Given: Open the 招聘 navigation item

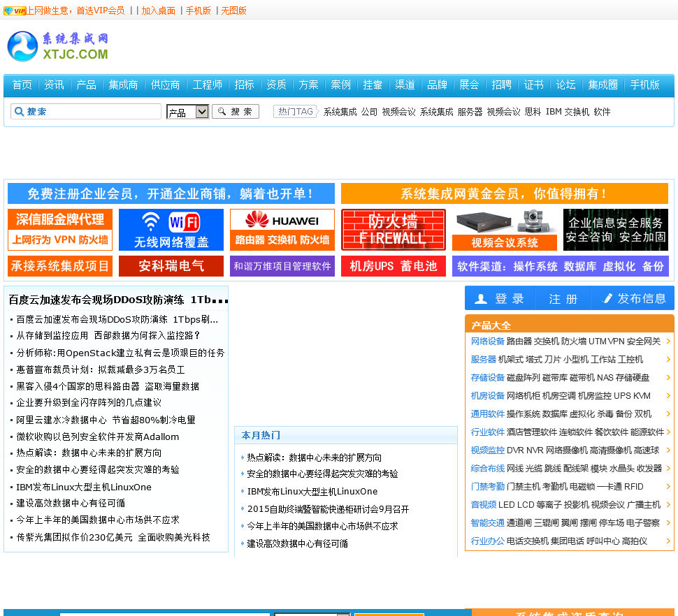Looking at the screenshot, I should coord(502,85).
